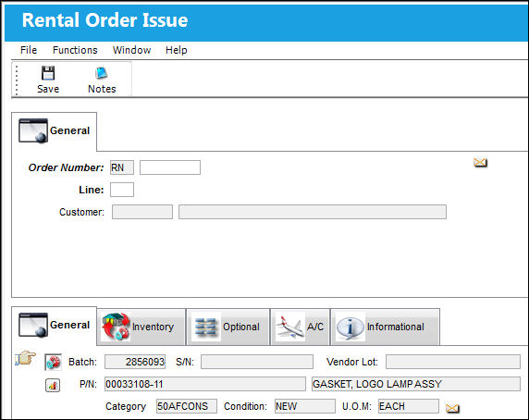Switch to the Informational tab

[386, 327]
